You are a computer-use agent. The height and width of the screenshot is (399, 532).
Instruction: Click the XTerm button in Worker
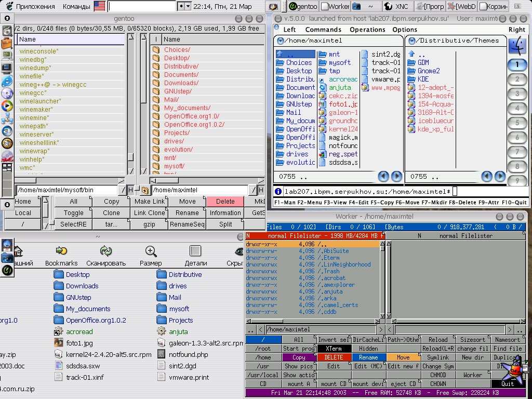pos(334,349)
